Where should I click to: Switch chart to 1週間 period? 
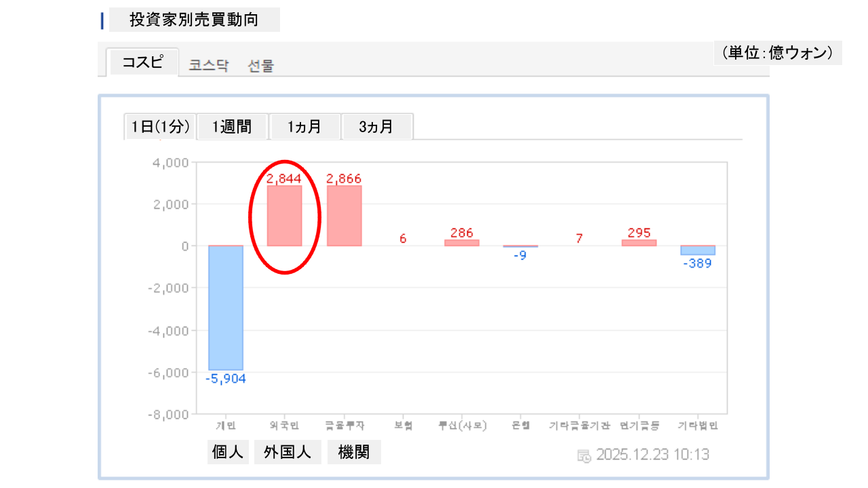[232, 127]
